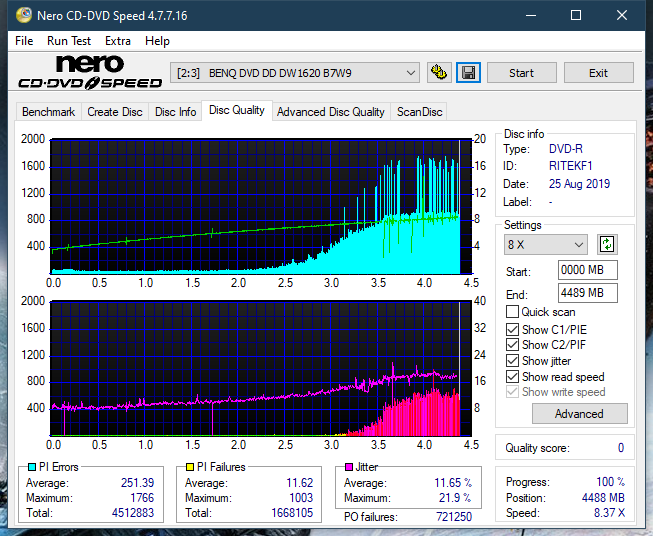Screen dimensions: 653x536
Task: Click the Position value 4488 MB
Action: click(603, 498)
